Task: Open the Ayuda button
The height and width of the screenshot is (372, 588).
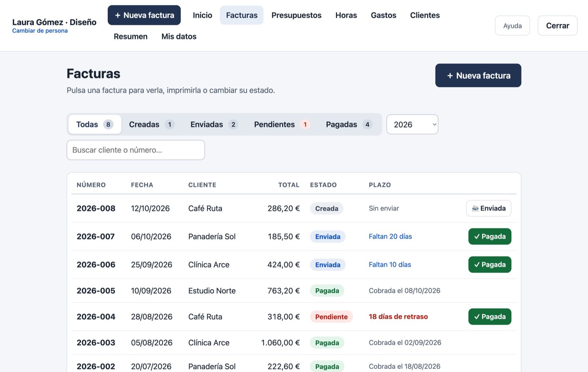Action: point(512,25)
